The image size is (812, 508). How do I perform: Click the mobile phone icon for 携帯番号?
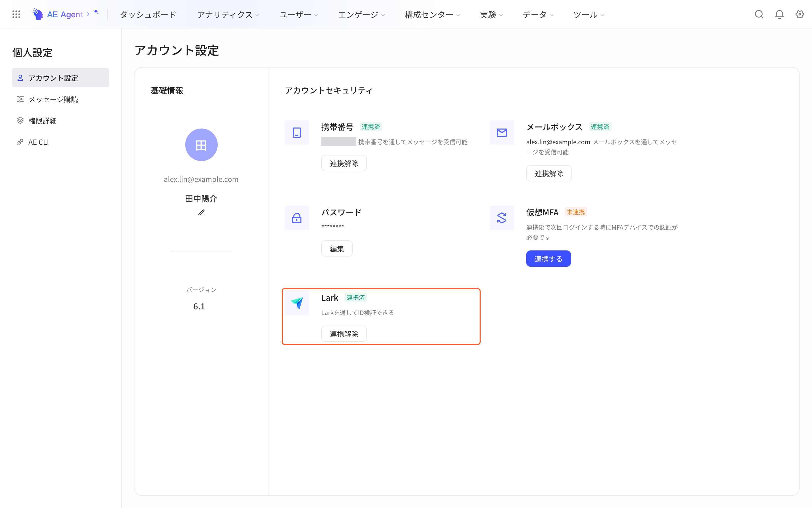click(297, 132)
